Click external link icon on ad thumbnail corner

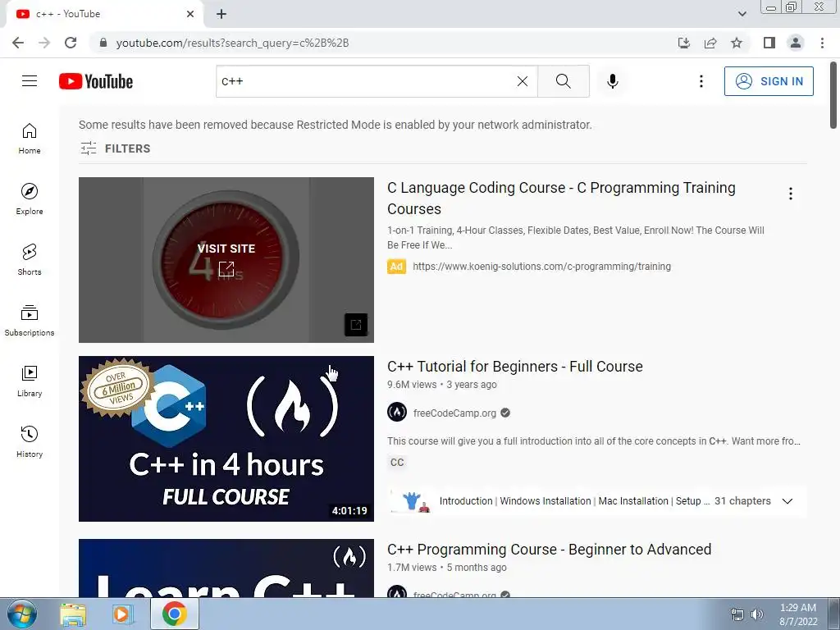click(356, 325)
